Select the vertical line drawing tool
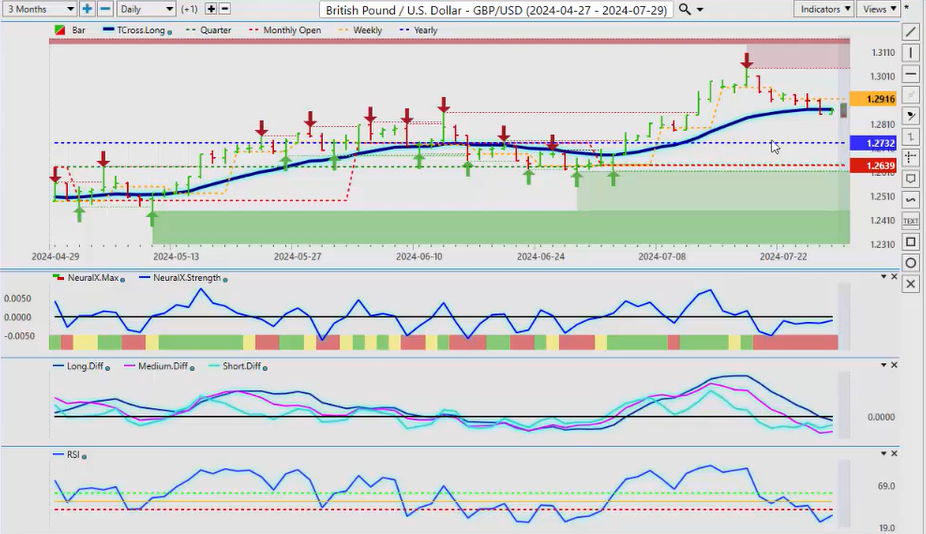The image size is (926, 534). coord(910,53)
